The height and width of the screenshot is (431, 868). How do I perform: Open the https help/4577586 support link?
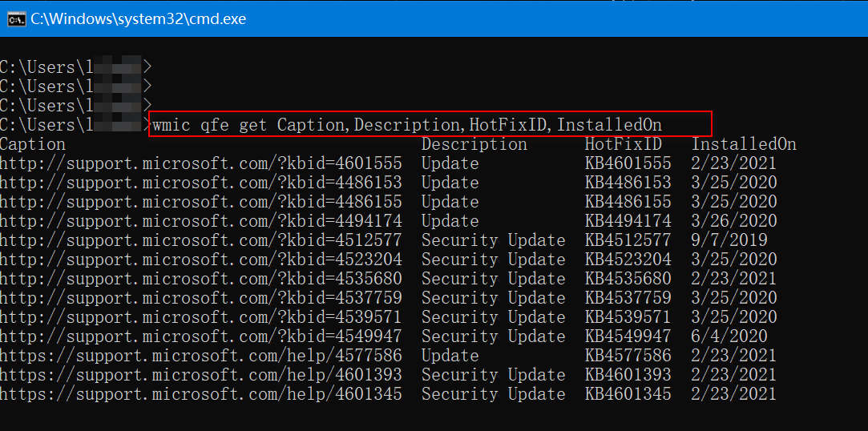pos(200,356)
